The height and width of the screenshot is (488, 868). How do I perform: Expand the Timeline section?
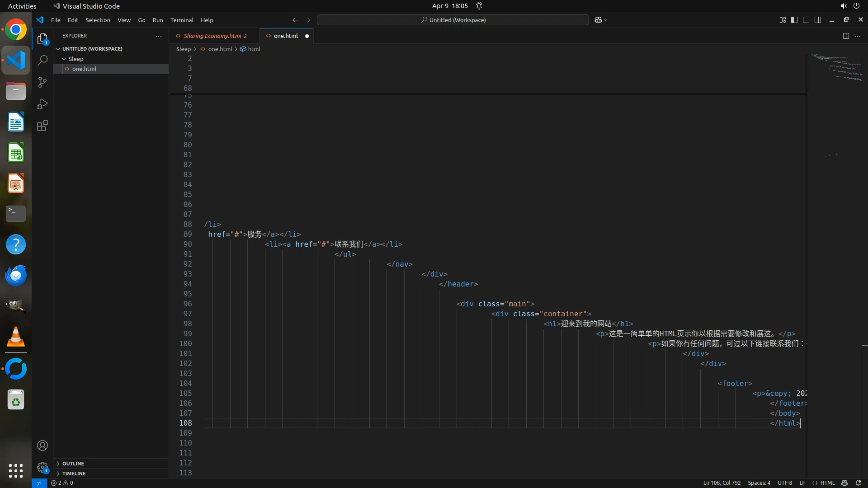[74, 474]
